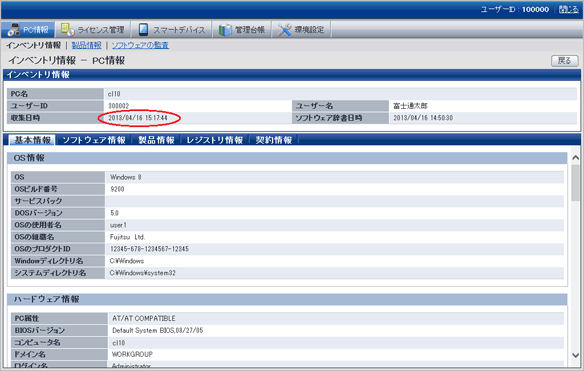584x371 pixels.
Task: Click the ドメイン名 value WORKGROUP
Action: [132, 354]
